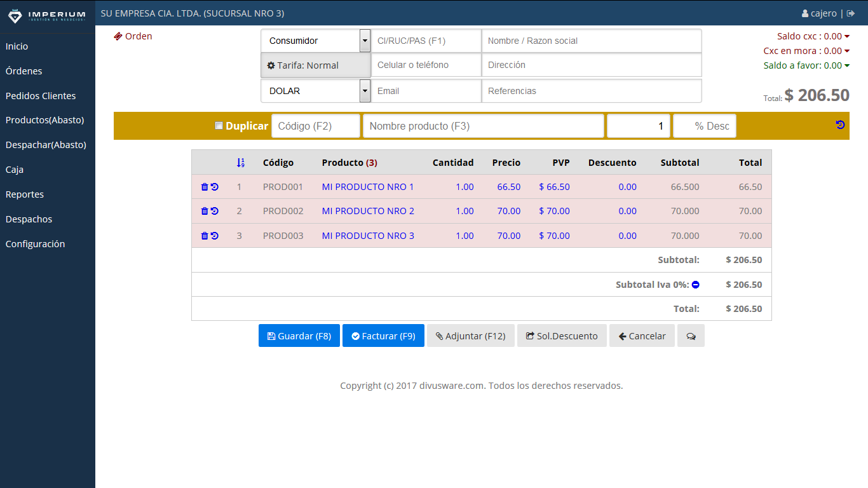The height and width of the screenshot is (488, 868).
Task: Click the logout icon next to cajero
Action: pyautogui.click(x=851, y=13)
